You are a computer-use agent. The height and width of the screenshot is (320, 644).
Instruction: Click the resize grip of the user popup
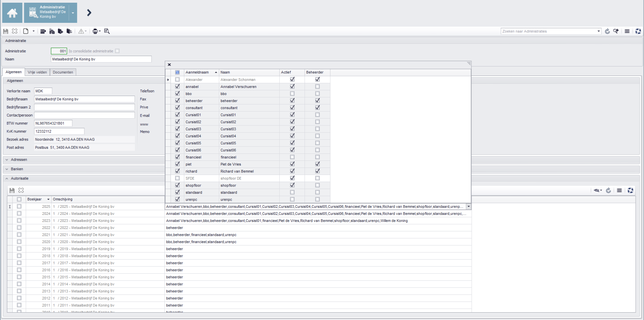[469, 63]
